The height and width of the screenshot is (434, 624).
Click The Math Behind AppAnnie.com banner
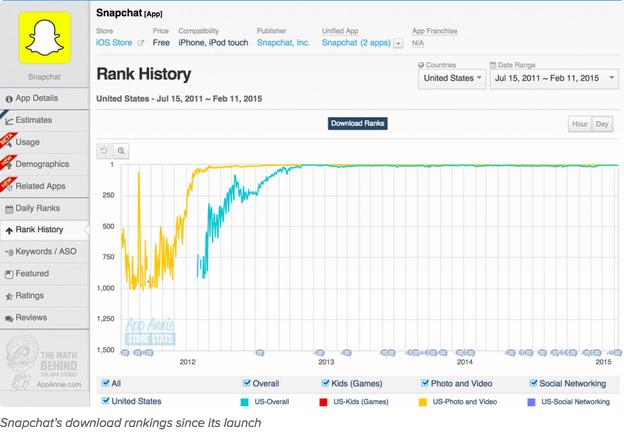45,363
